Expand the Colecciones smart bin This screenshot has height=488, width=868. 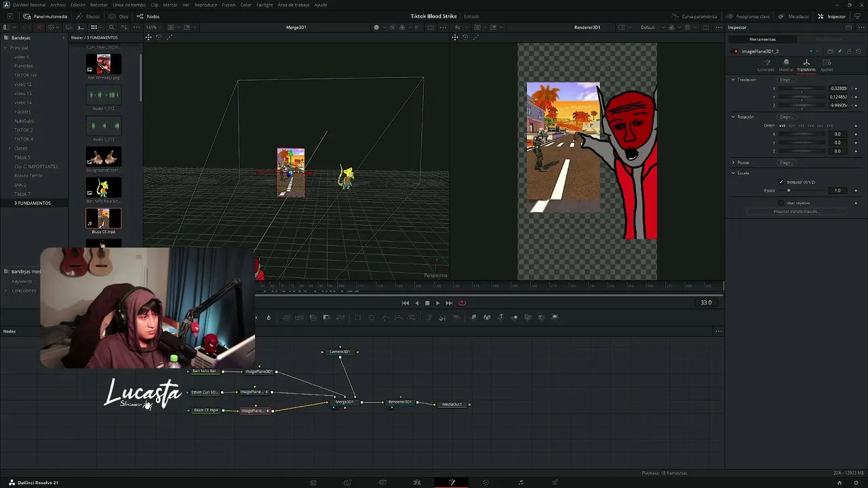click(x=6, y=291)
